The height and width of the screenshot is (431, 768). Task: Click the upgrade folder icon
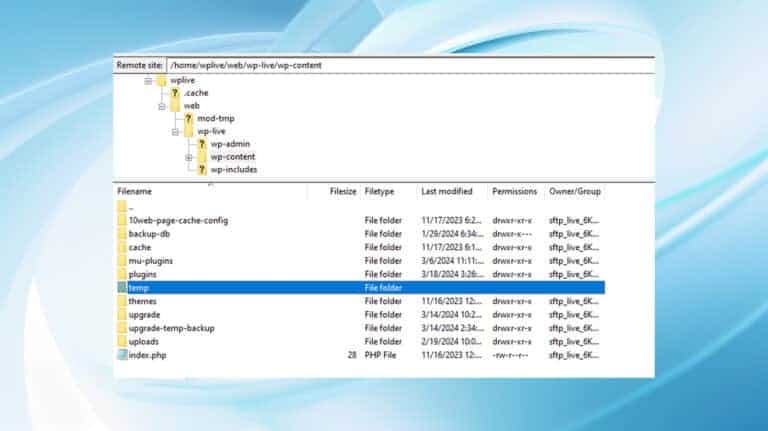coord(122,315)
